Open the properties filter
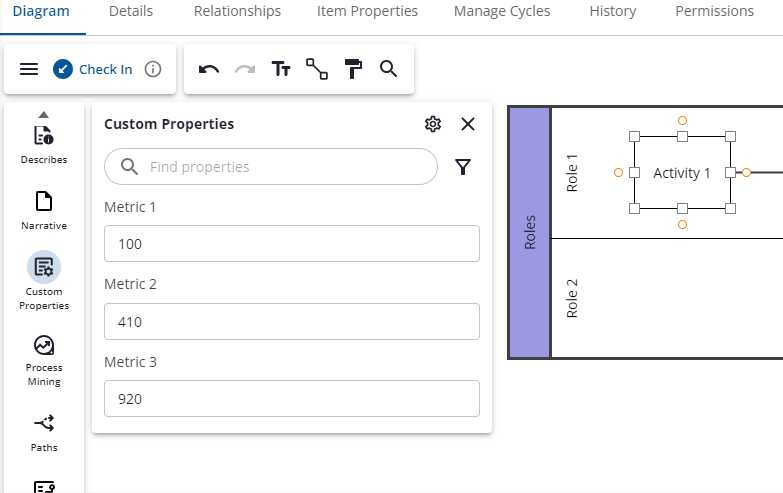This screenshot has width=783, height=493. (463, 167)
